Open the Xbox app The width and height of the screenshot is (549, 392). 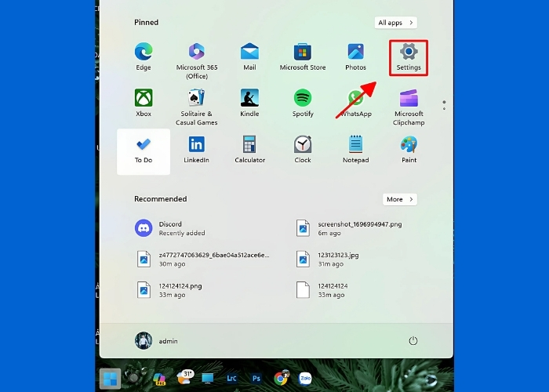144,103
